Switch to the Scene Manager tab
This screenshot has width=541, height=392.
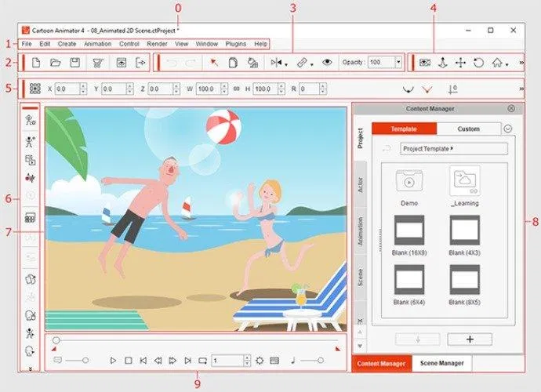click(442, 363)
